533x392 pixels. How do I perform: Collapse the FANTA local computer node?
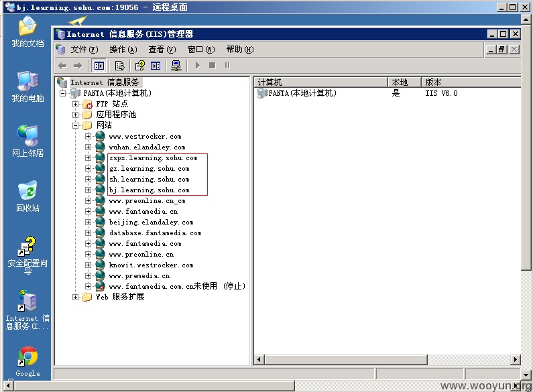pos(62,93)
